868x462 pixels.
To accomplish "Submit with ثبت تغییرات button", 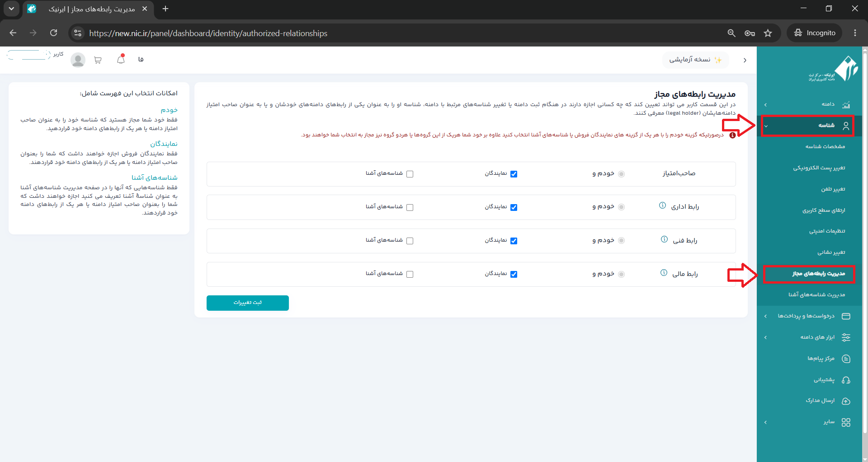I will 248,303.
